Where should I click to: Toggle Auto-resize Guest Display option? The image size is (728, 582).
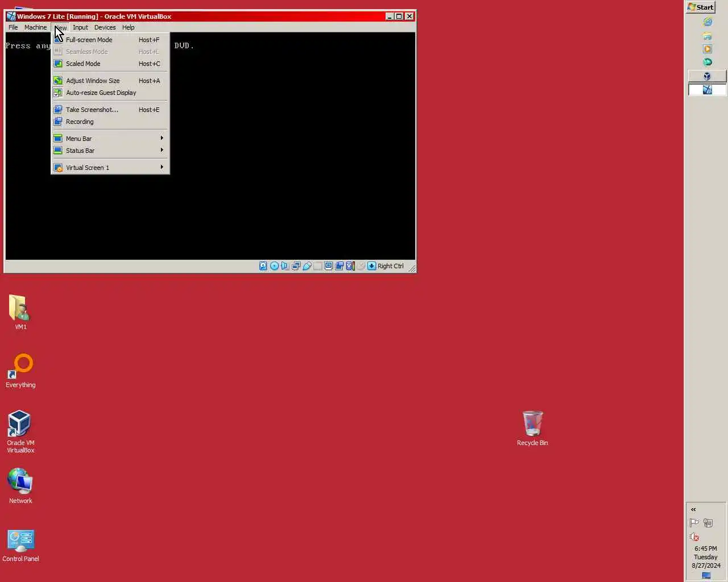[x=110, y=93]
